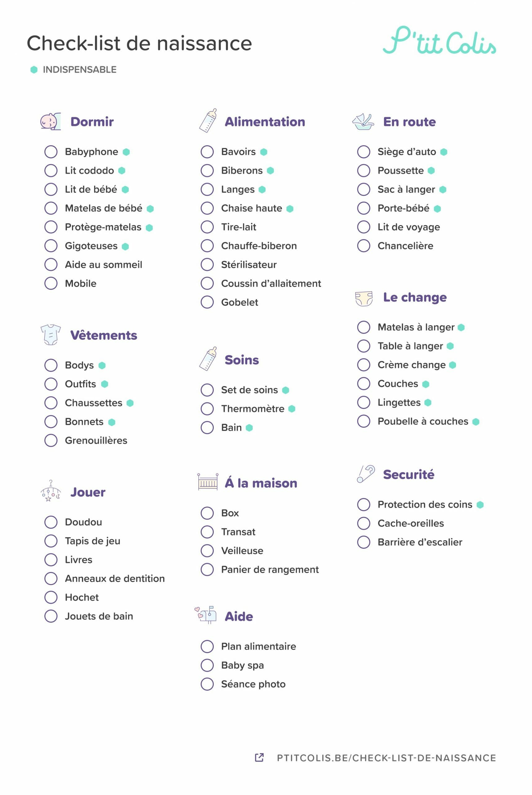Click the baby mobile icon beside Jouer

[x=51, y=491]
